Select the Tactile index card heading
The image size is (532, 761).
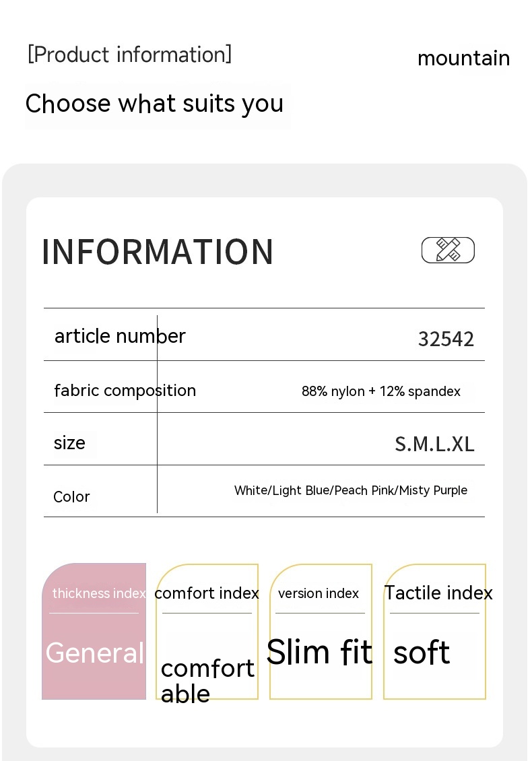438,593
